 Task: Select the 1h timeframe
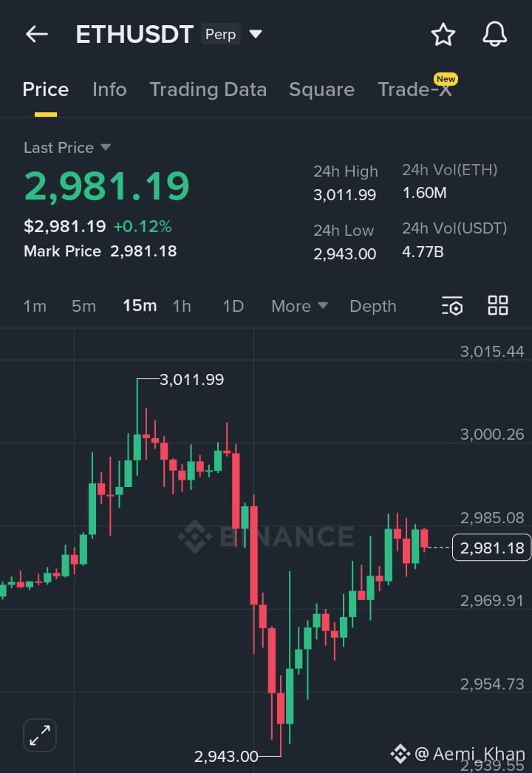pyautogui.click(x=182, y=306)
